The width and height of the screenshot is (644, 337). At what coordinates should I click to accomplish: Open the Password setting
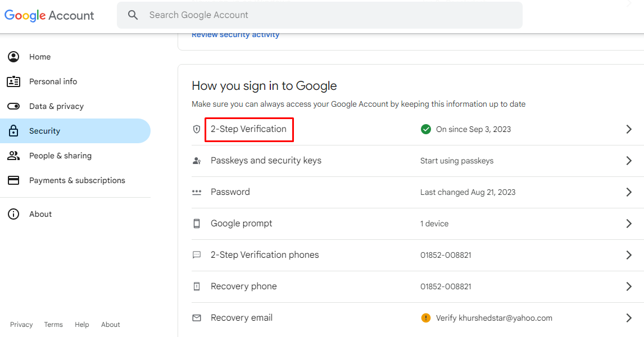click(x=230, y=192)
